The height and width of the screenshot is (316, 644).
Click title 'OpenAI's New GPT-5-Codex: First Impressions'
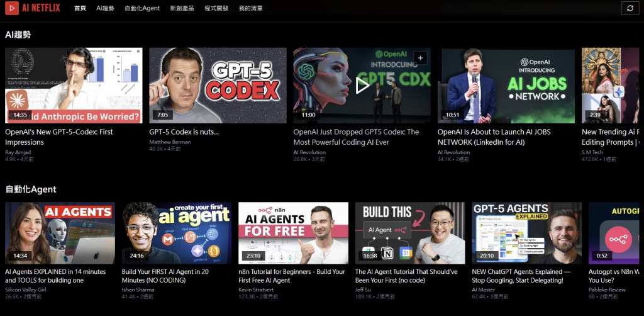[58, 137]
